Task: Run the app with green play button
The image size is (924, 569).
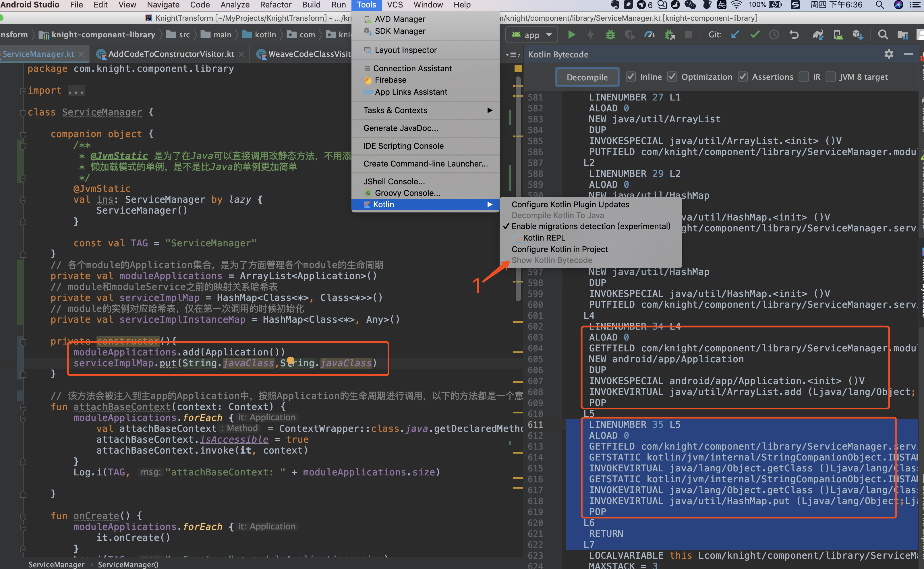Action: 571,35
